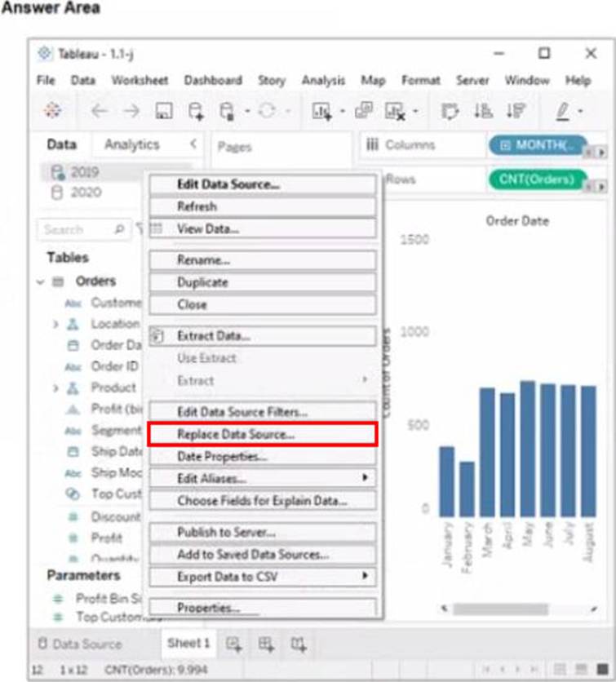Open the highlight pen dropdown arrow
616x682 pixels.
tap(580, 111)
